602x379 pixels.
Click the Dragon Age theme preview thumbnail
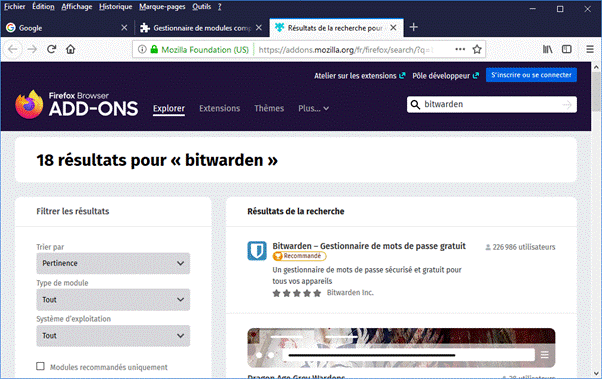pos(401,348)
